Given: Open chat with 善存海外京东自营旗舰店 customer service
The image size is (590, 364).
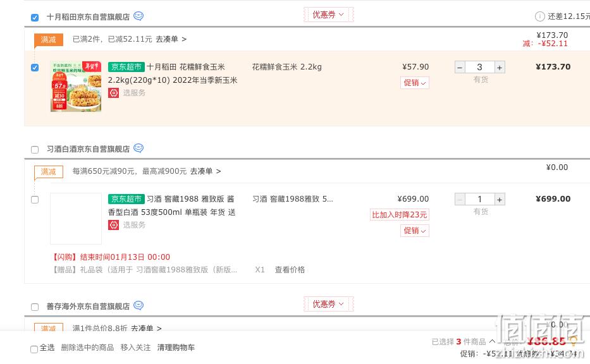Looking at the screenshot, I should click(138, 305).
